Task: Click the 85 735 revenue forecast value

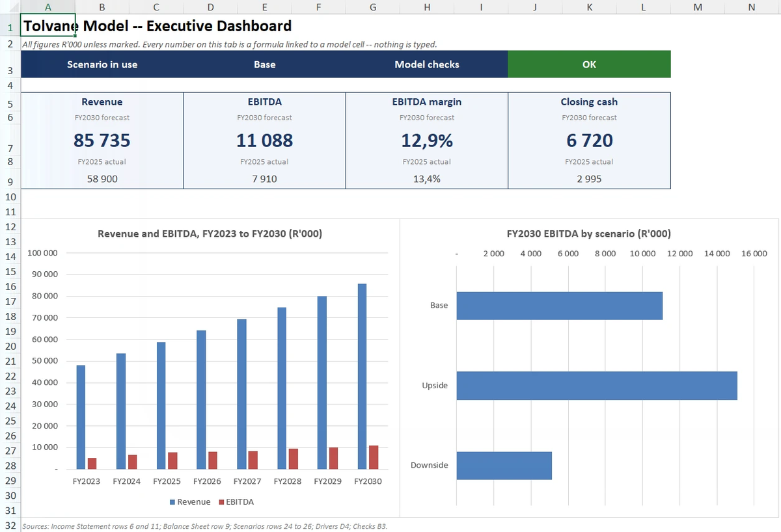Action: [x=102, y=140]
